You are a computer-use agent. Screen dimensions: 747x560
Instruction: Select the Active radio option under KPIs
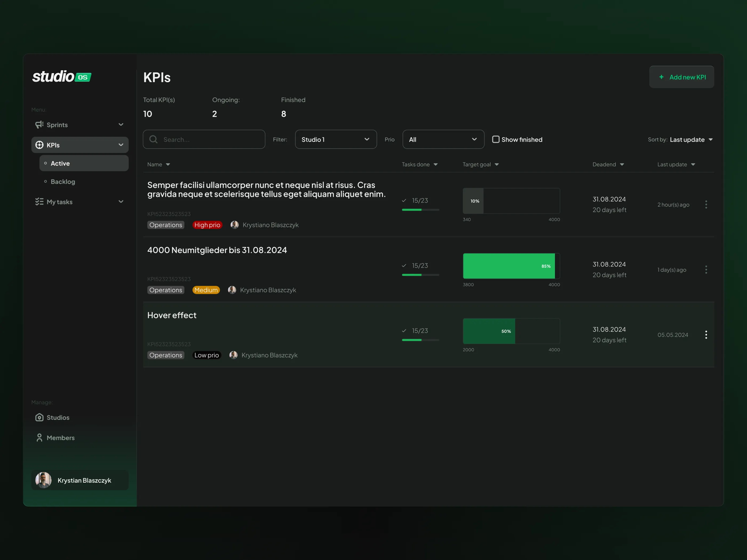(60, 163)
